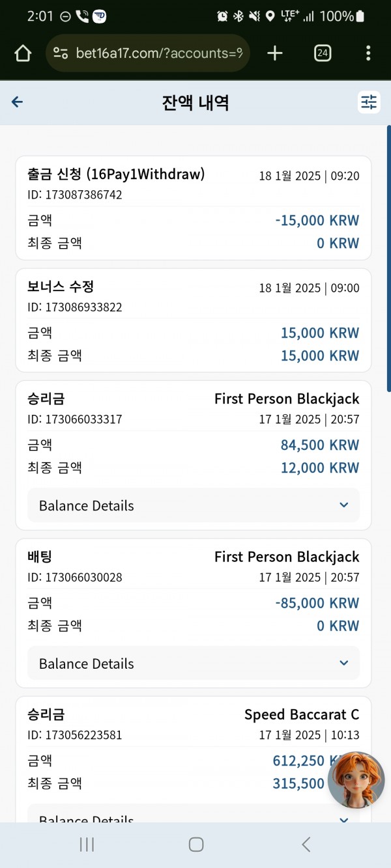Expand Balance Details for 84,500 KRW win
Image resolution: width=391 pixels, height=868 pixels.
[194, 505]
